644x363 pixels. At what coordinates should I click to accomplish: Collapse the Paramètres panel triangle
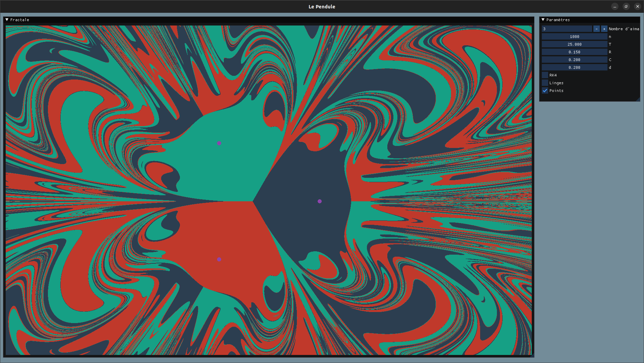pyautogui.click(x=543, y=20)
